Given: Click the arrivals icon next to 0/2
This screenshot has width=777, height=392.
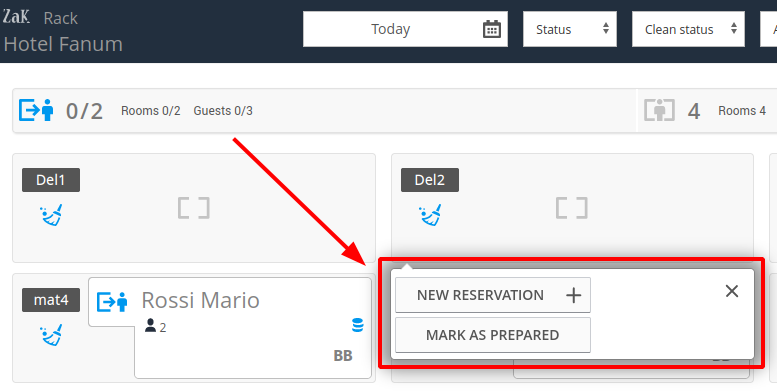Looking at the screenshot, I should (36, 110).
